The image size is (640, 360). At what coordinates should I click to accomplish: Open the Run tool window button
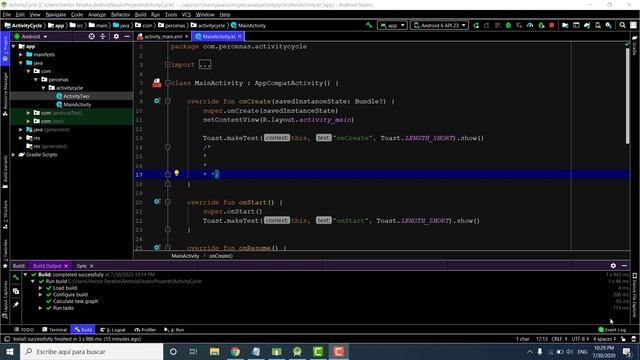174,329
